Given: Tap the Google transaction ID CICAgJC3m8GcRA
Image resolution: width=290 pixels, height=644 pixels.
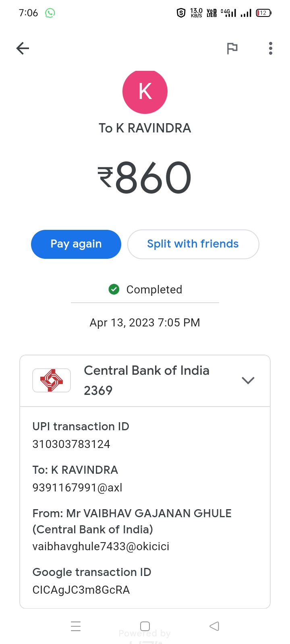Looking at the screenshot, I should pos(81,590).
